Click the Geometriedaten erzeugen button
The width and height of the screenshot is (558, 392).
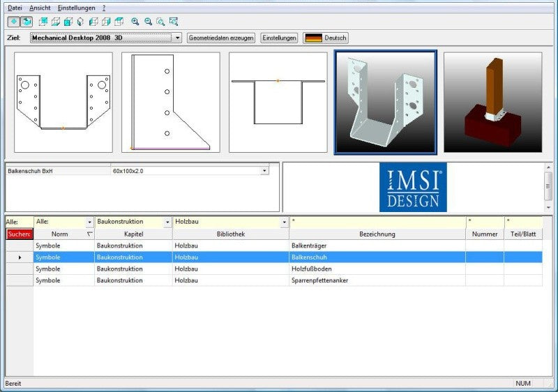pos(221,38)
